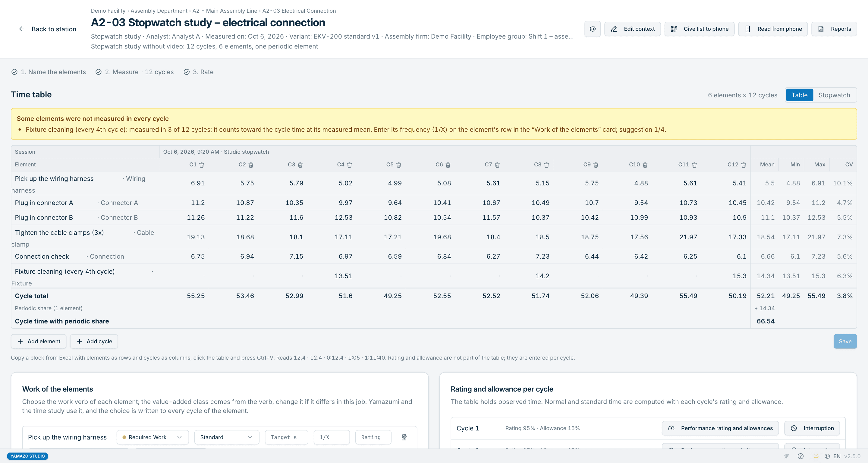The width and height of the screenshot is (868, 463).
Task: Open the Required Work dropdown
Action: click(x=152, y=437)
